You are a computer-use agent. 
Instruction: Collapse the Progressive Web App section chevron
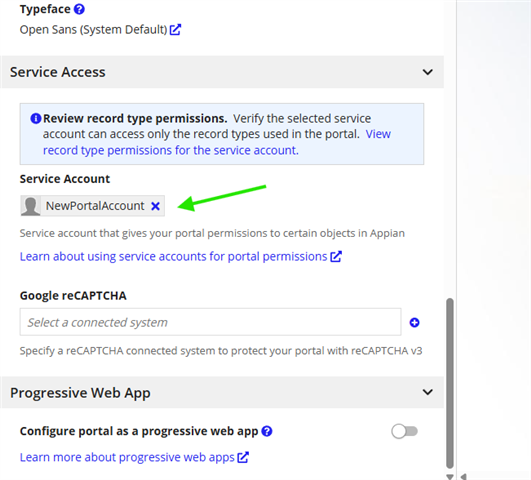[x=428, y=392]
